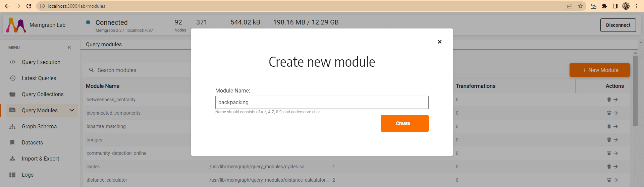
Task: Delete the betweenness_centrality module
Action: click(609, 100)
